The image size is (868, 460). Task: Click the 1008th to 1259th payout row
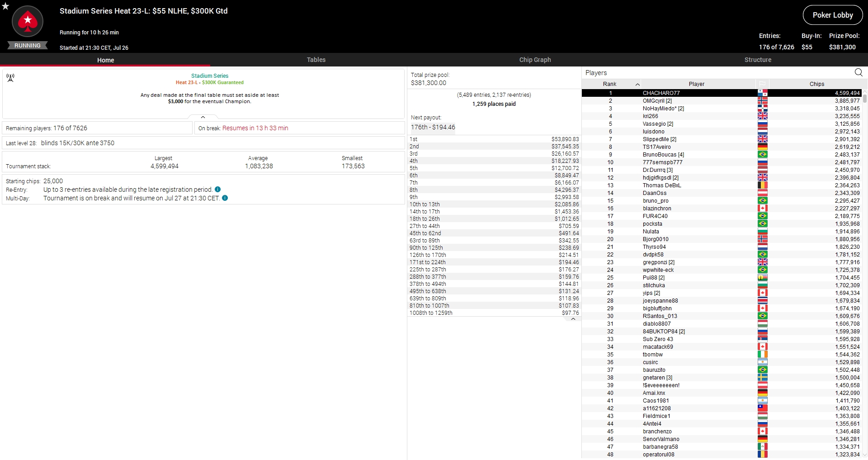tap(494, 313)
